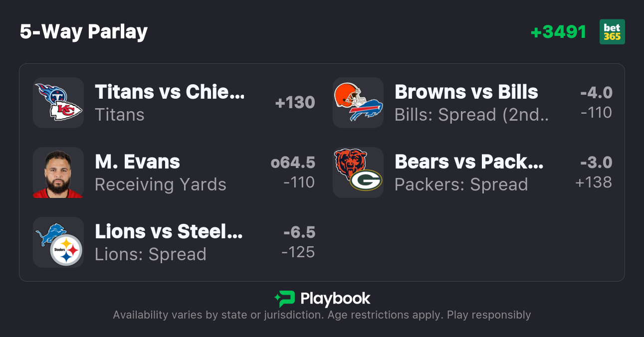Click the green Playbook logo icon
This screenshot has width=644, height=337.
285,299
